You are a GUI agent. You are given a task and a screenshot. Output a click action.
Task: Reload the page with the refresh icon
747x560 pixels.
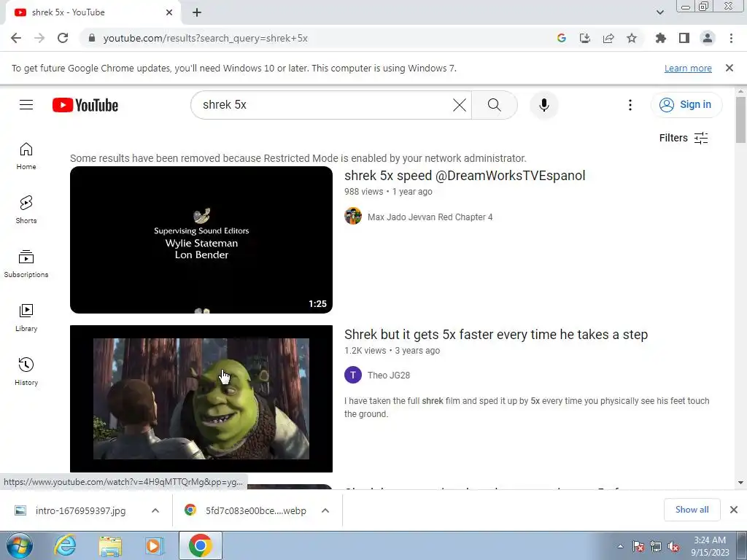tap(63, 38)
